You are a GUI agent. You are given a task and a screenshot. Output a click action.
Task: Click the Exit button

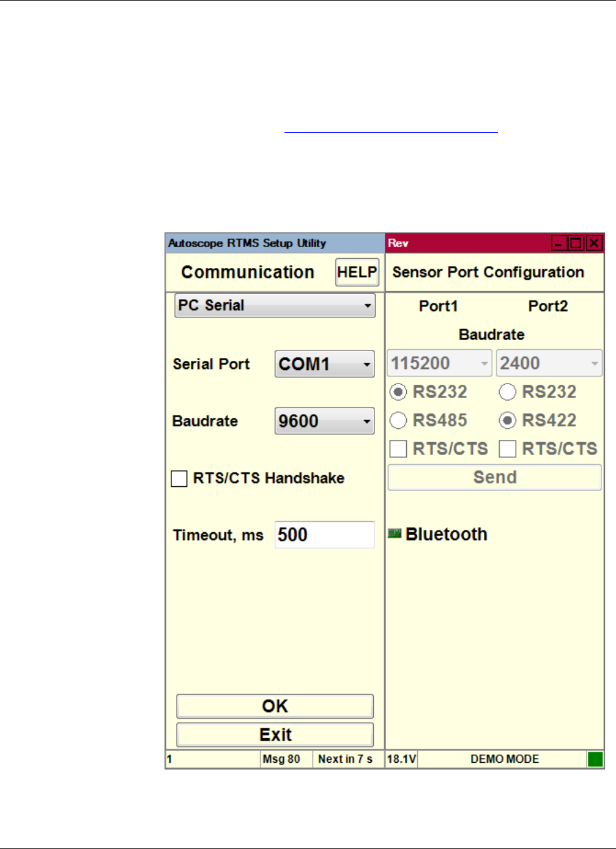[275, 735]
